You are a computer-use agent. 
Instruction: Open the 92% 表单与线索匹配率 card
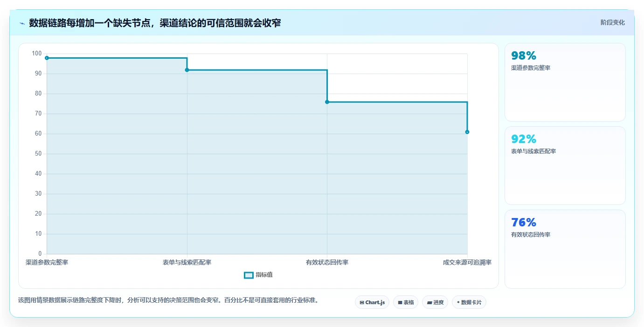565,165
